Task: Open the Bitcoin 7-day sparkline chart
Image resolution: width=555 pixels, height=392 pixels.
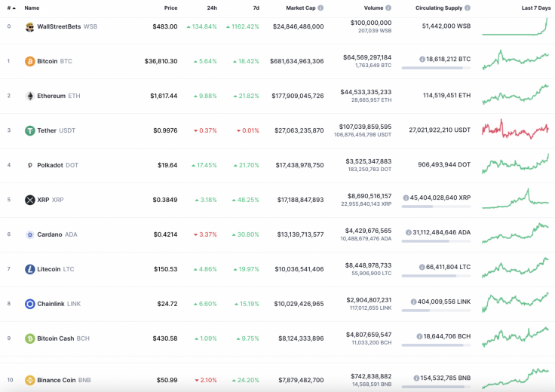Action: click(515, 60)
